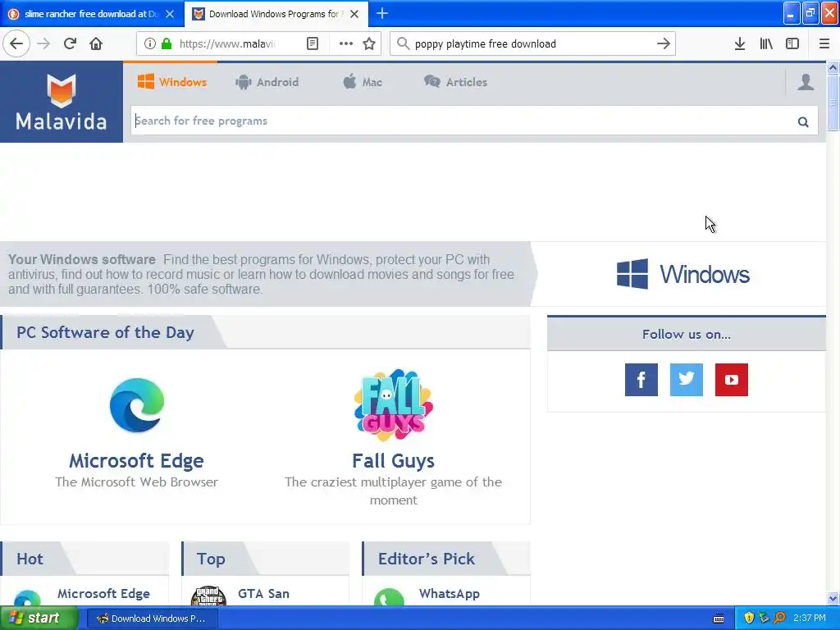Open the Windows section in Malavida nav
Screen dimensions: 840x630
172,82
